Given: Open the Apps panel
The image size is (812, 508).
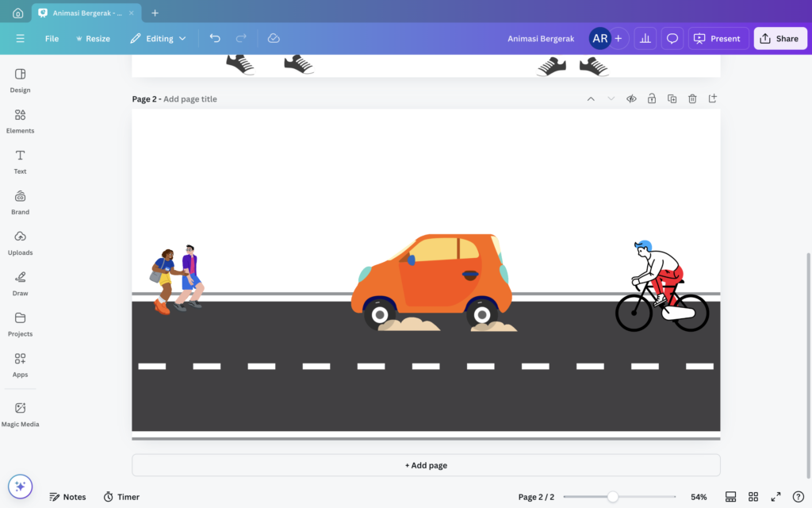Looking at the screenshot, I should (20, 365).
